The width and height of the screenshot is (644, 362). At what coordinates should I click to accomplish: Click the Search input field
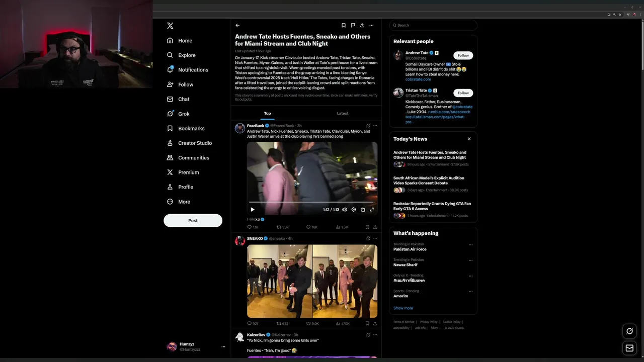tap(433, 25)
